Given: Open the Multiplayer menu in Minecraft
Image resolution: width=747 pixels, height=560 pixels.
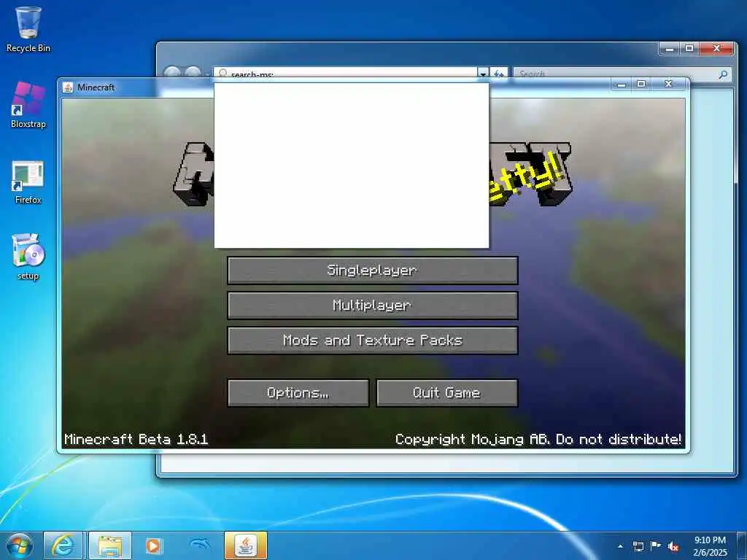Looking at the screenshot, I should (x=373, y=306).
